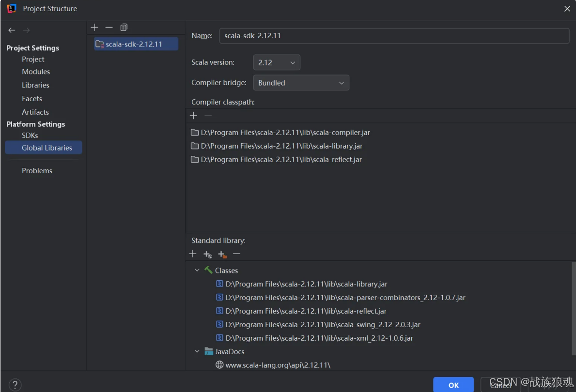
Task: Open help with the question mark
Action: click(15, 385)
